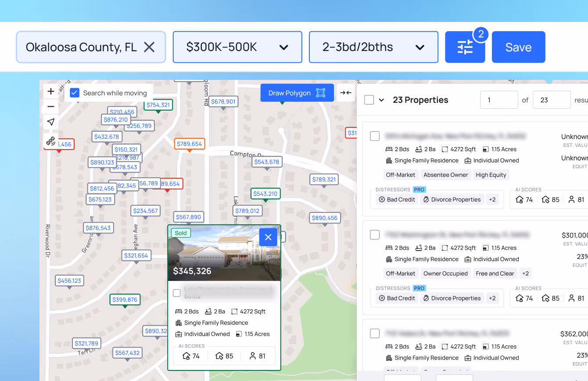588x381 pixels.
Task: Select the $876,210 map marker
Action: coord(116,120)
